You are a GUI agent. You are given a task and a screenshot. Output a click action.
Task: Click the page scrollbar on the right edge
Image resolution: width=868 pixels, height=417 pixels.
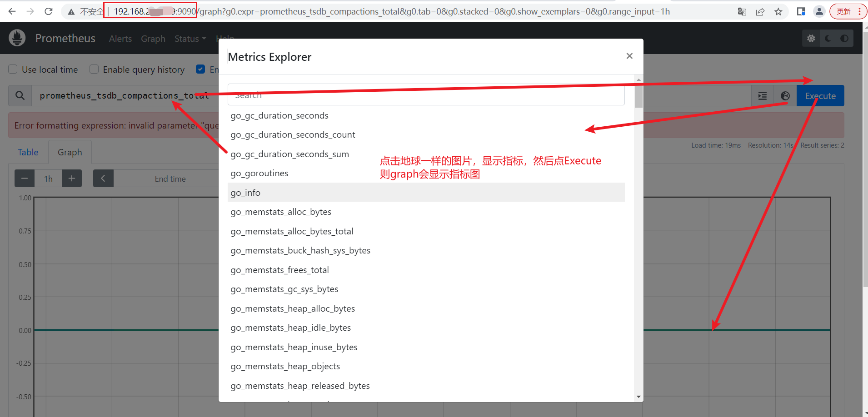tap(865, 159)
